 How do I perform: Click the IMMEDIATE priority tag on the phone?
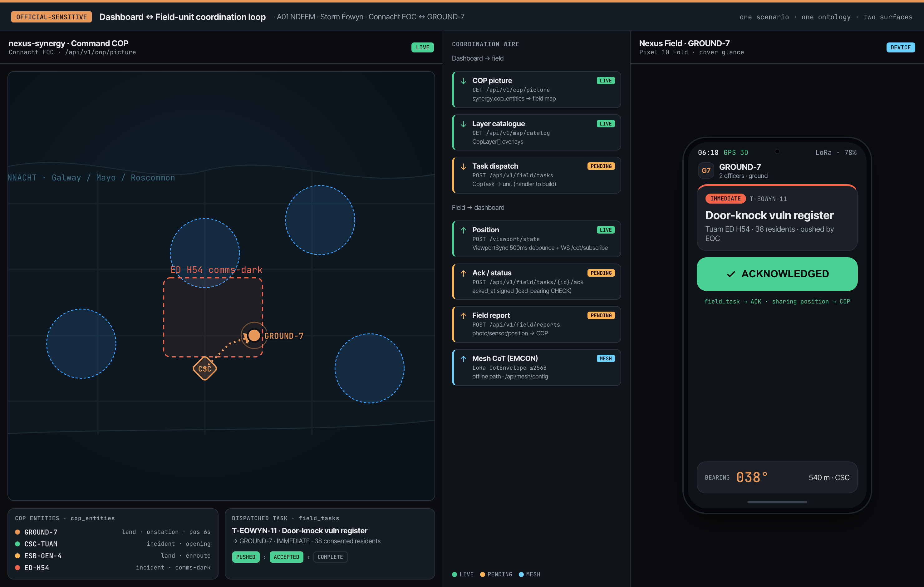tap(725, 199)
